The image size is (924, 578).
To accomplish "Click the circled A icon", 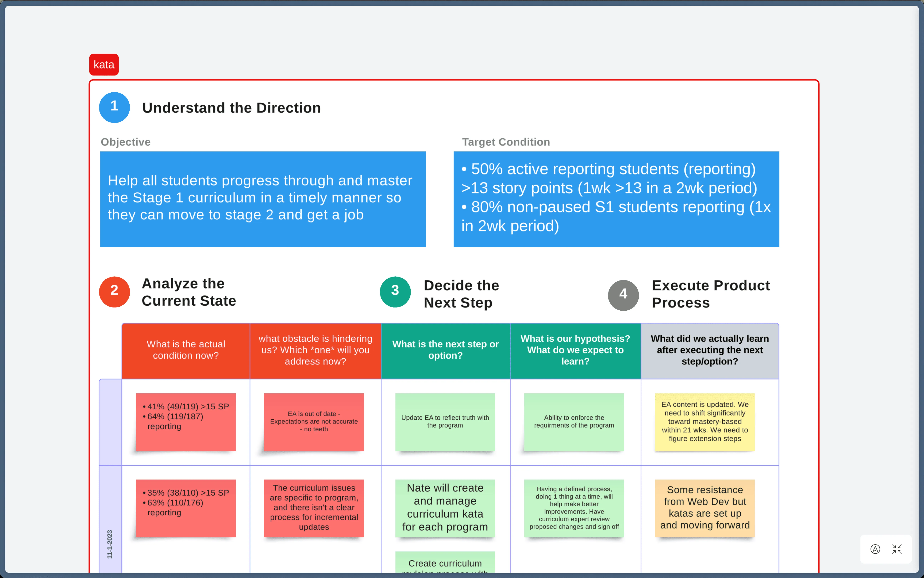I will [875, 549].
